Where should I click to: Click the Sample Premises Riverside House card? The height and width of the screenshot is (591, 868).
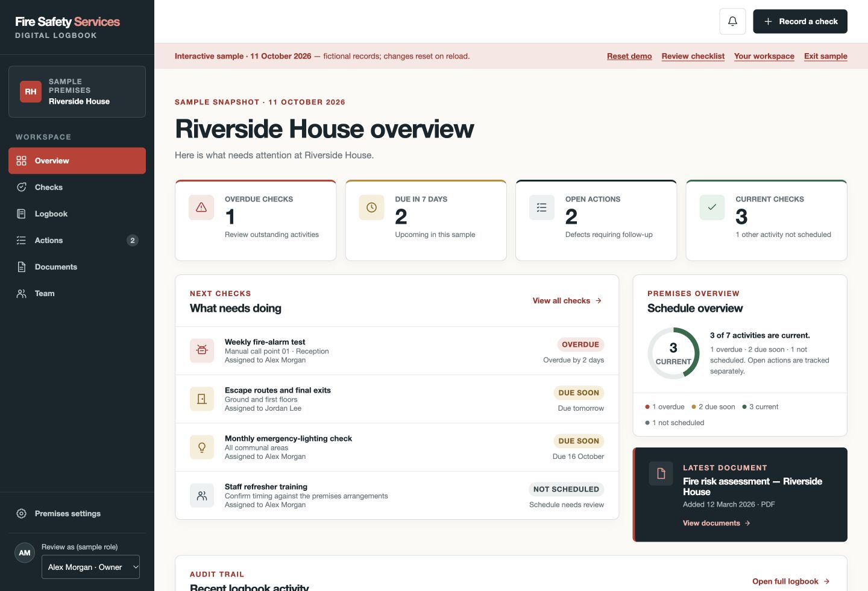coord(77,92)
